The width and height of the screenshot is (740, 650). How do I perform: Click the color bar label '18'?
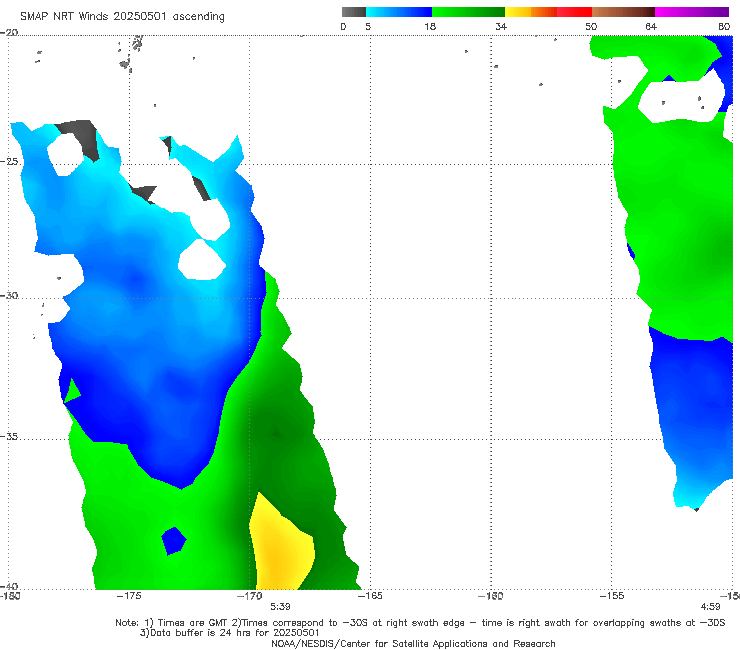pyautogui.click(x=430, y=27)
